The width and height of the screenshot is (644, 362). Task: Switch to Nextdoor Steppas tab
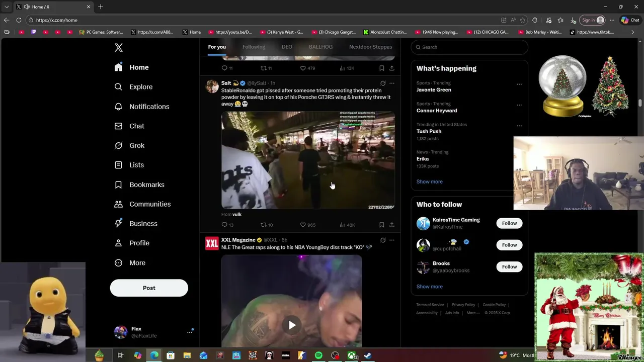370,47
